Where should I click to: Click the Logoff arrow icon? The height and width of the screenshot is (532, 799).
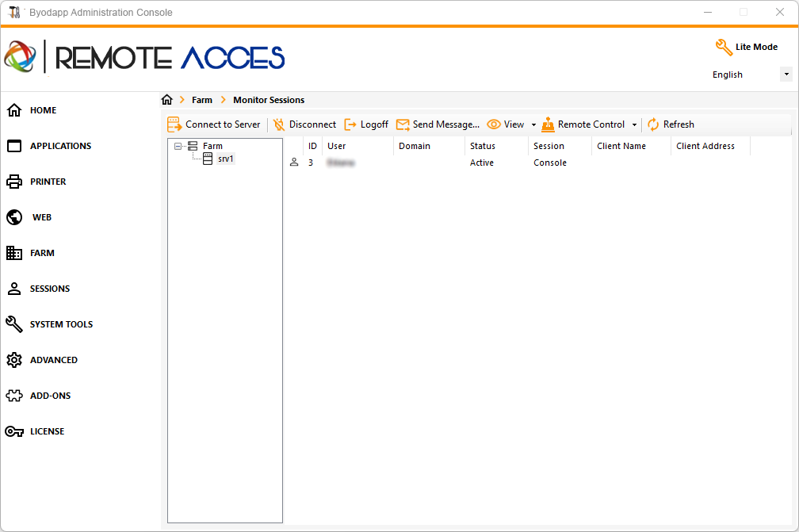tap(350, 124)
